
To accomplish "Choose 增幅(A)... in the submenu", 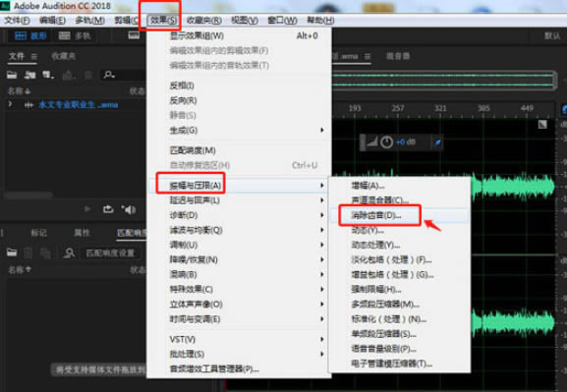I will [399, 186].
